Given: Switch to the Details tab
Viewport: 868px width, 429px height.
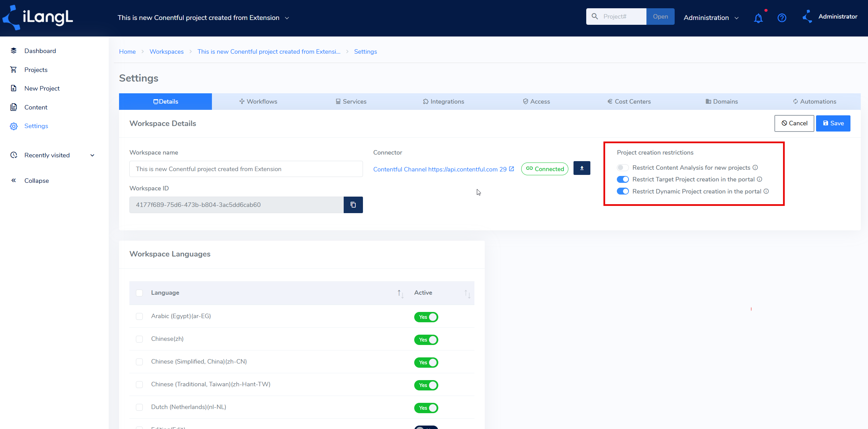Looking at the screenshot, I should coord(165,102).
